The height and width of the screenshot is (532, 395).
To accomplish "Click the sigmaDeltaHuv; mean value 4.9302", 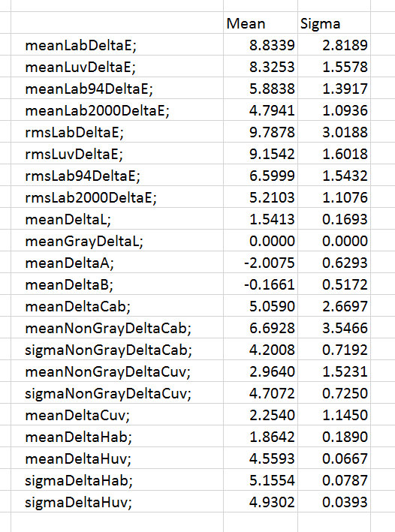I will (x=261, y=501).
